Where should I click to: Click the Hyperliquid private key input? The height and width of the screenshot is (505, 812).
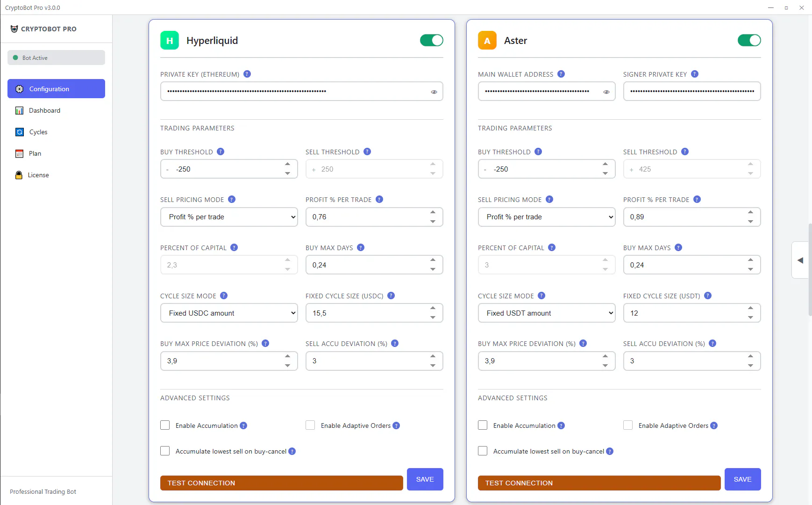301,91
